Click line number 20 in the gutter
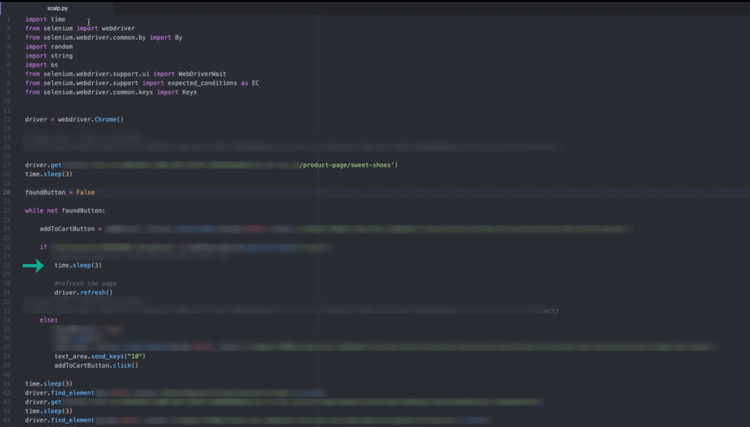This screenshot has height=427, width=750. pyautogui.click(x=7, y=192)
